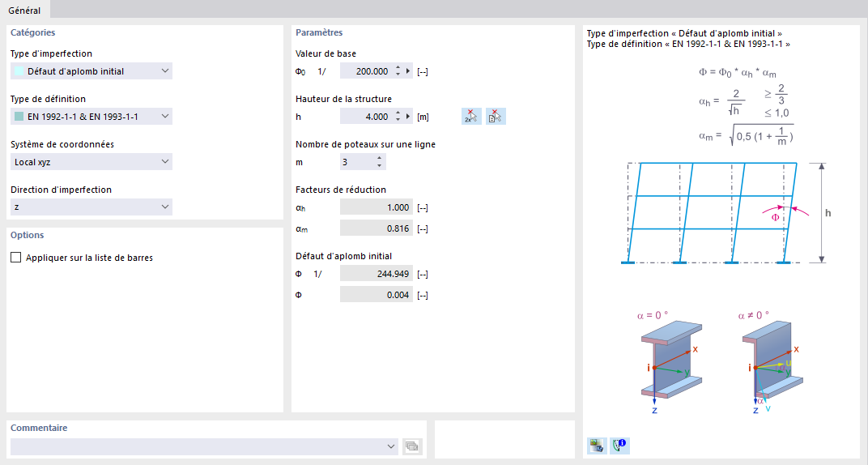Screen dimensions: 868x465
Task: Increase number of columns m
Action: click(x=379, y=158)
